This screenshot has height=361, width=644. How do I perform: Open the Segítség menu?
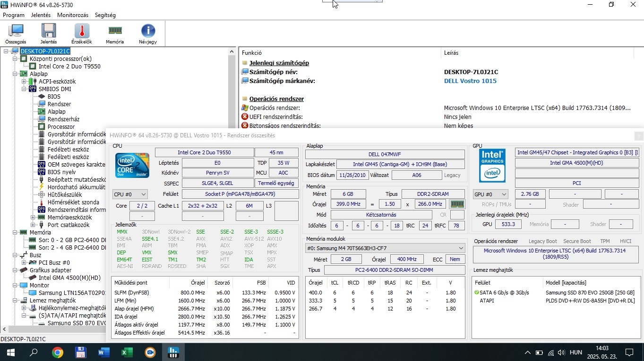coord(105,15)
